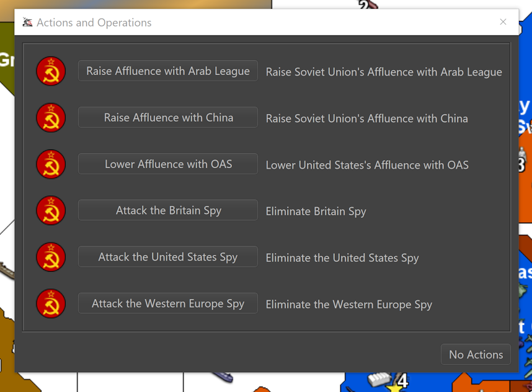Select Raise Affluence with Arab League
The image size is (532, 392).
pos(167,71)
